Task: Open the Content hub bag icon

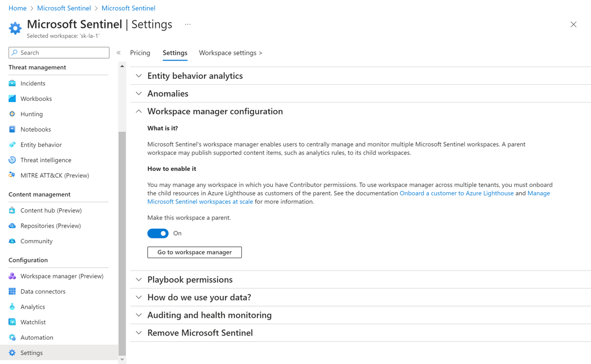Action: click(12, 210)
